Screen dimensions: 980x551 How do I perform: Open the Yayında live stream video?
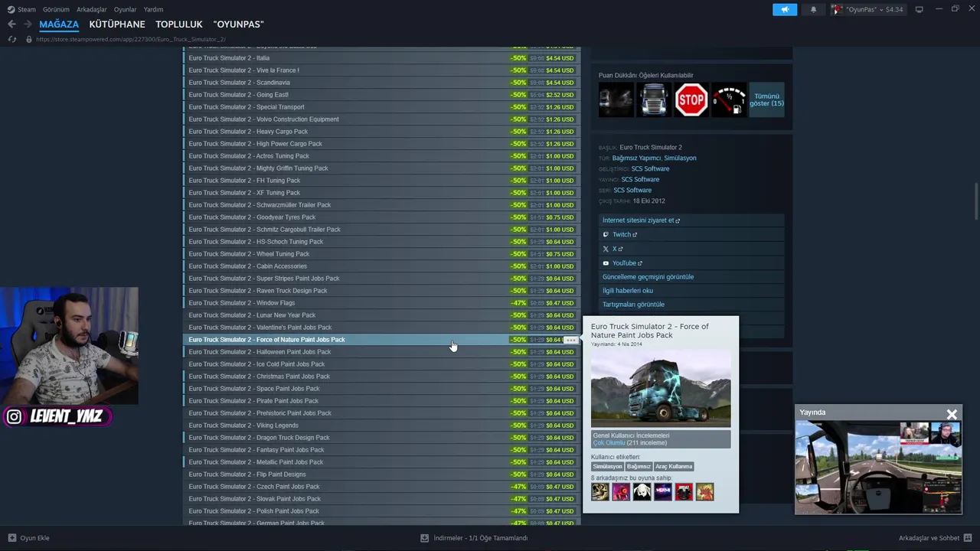[x=878, y=467]
